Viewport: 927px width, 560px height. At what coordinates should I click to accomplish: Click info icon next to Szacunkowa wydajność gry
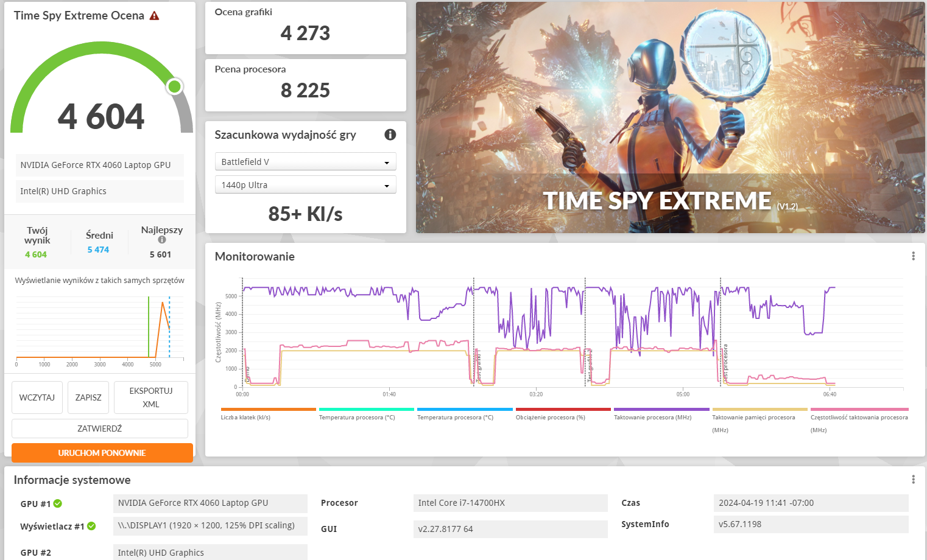390,135
